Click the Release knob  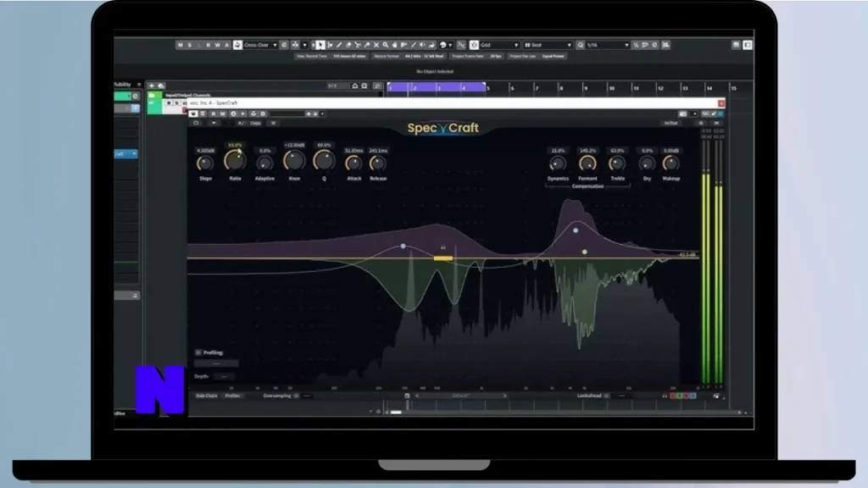point(378,164)
